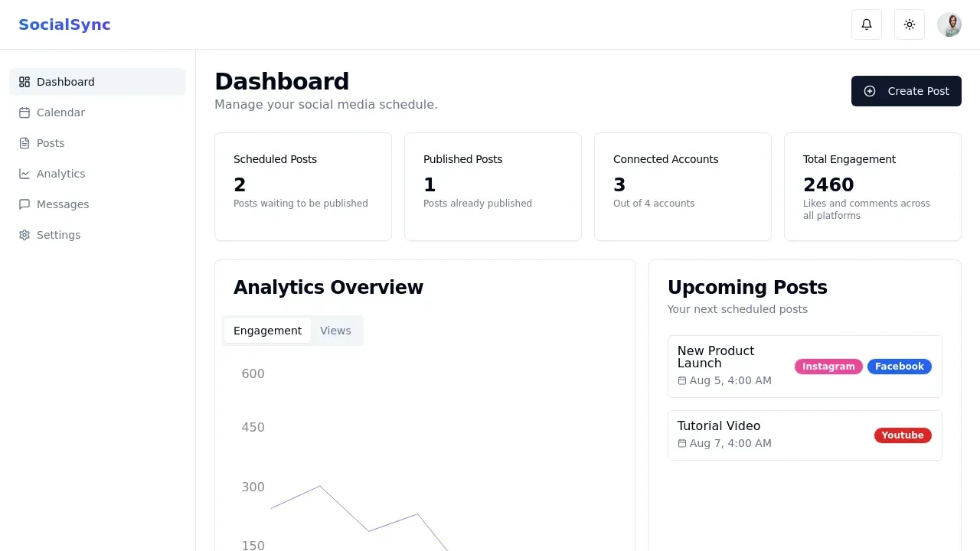Select the Analytics chart icon
Screen dimensions: 980x551
coord(24,174)
